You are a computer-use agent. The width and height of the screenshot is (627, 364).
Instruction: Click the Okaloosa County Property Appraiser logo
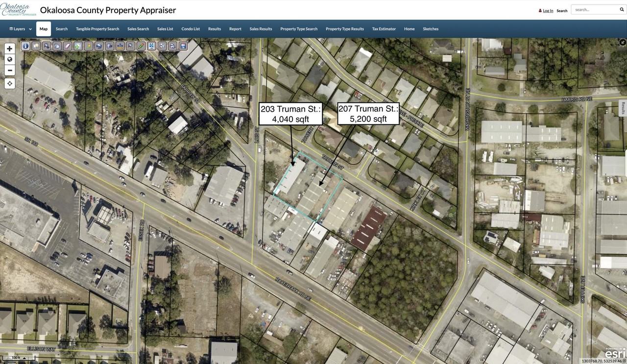(x=19, y=9)
